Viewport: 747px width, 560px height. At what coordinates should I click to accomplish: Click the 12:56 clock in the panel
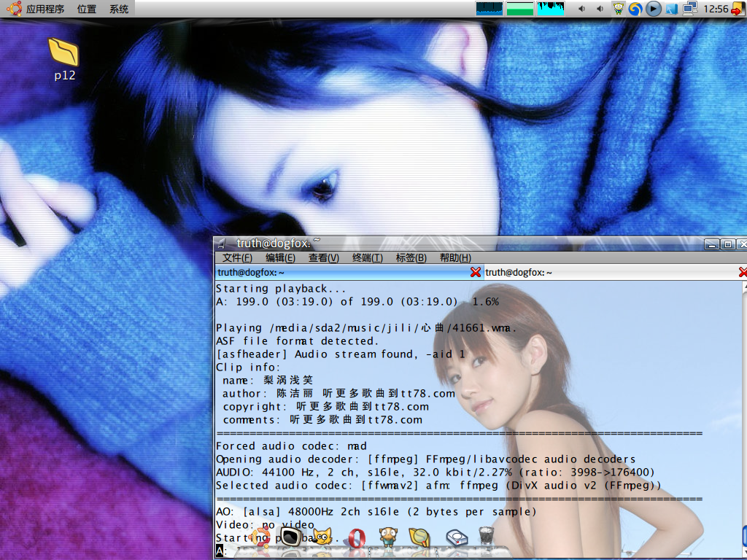(x=716, y=9)
